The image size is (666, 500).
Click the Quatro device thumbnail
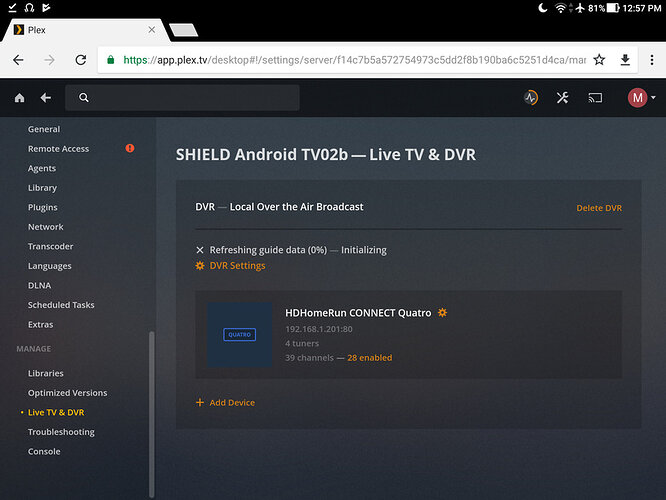(240, 335)
